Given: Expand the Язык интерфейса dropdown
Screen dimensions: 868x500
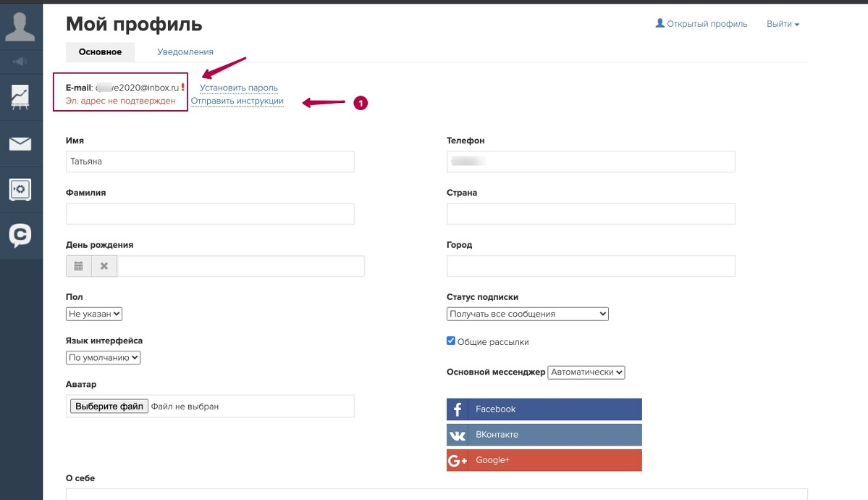Looking at the screenshot, I should click(103, 357).
